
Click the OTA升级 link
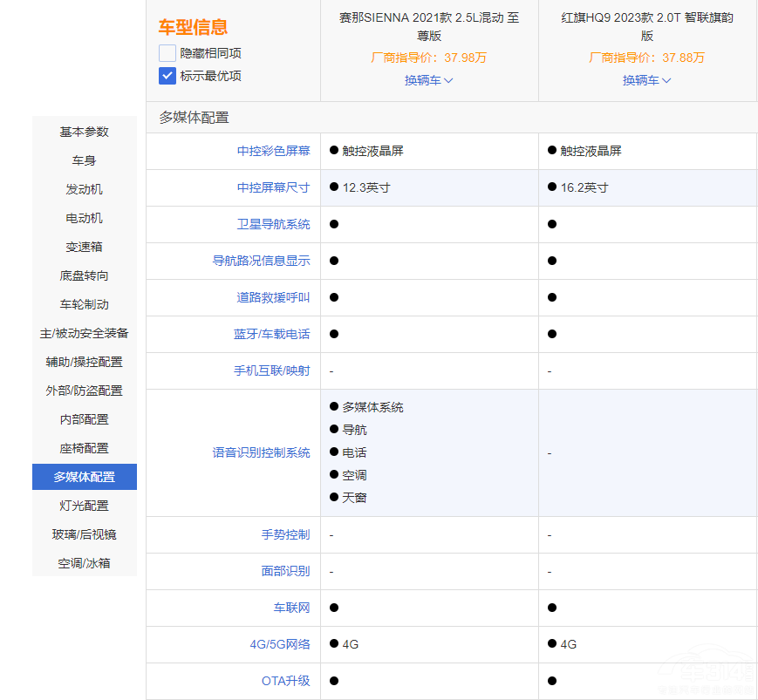285,680
